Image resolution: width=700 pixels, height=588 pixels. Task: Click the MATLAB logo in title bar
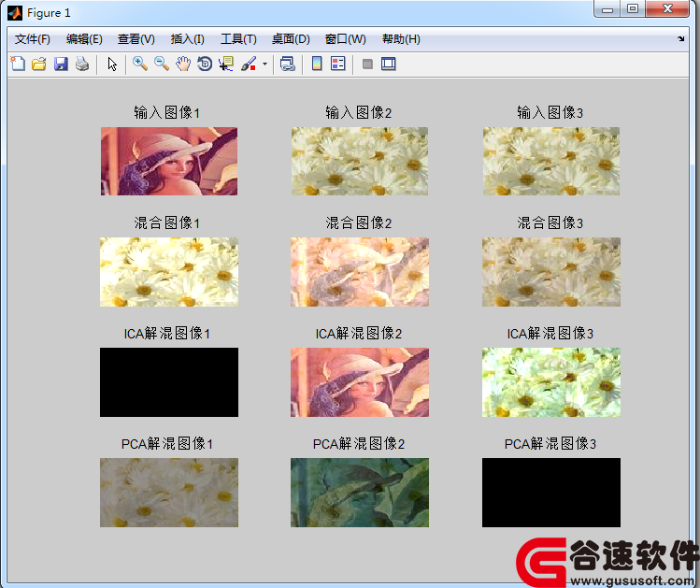click(x=15, y=13)
